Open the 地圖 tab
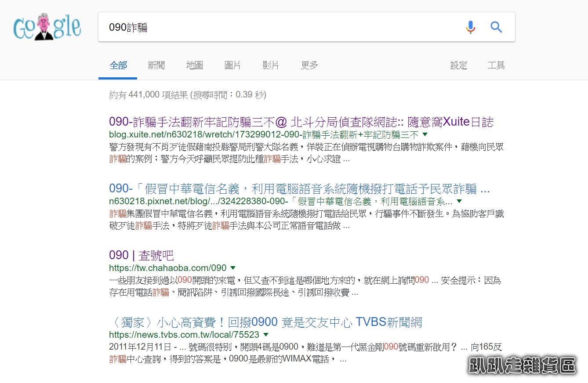Viewport: 588px width, 383px height. click(x=194, y=65)
